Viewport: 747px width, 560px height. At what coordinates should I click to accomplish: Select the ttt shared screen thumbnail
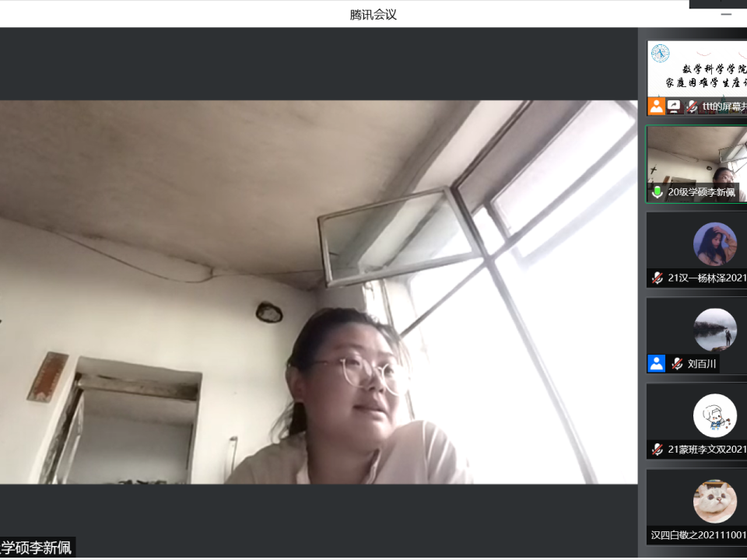(696, 70)
